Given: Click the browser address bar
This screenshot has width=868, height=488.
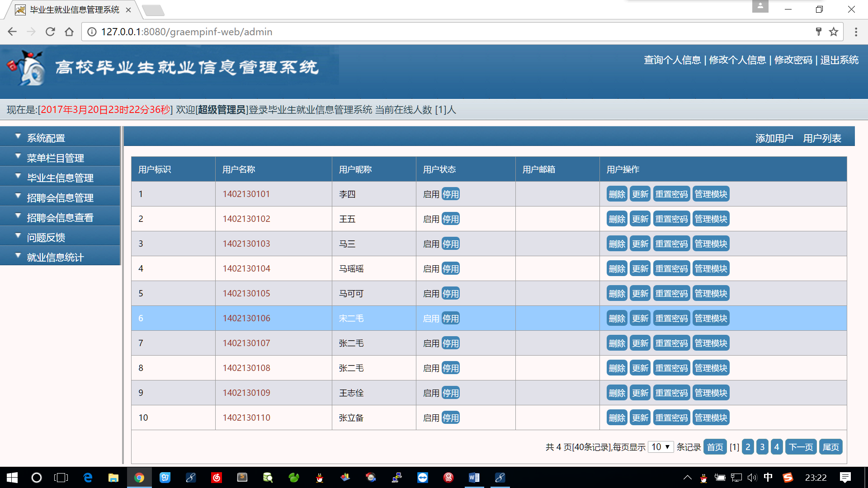Looking at the screenshot, I should [x=407, y=32].
